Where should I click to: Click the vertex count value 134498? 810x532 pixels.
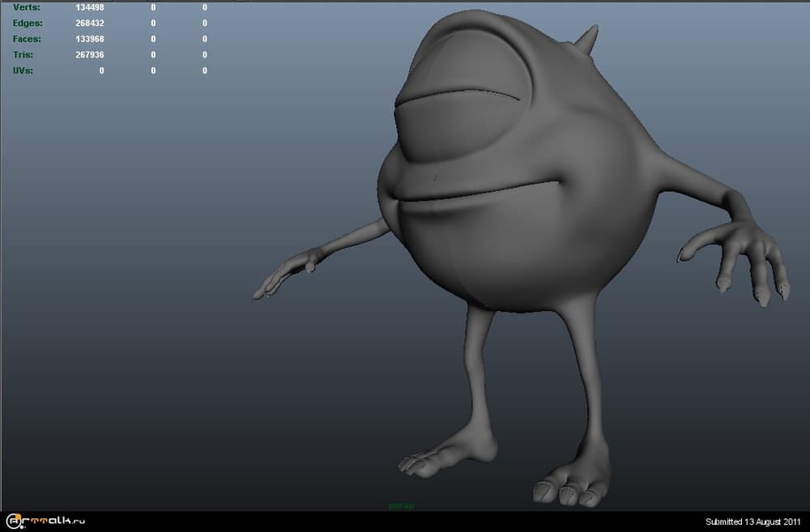pos(89,7)
